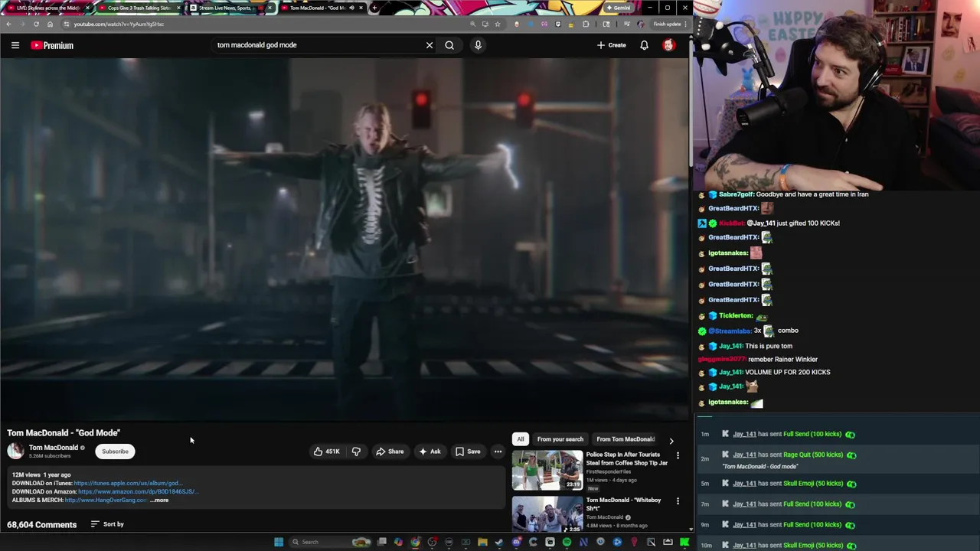Open the Police Step In After Tourists title

(626, 458)
